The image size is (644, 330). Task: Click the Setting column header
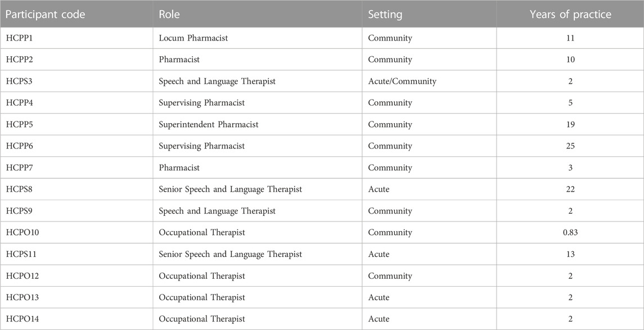(385, 15)
